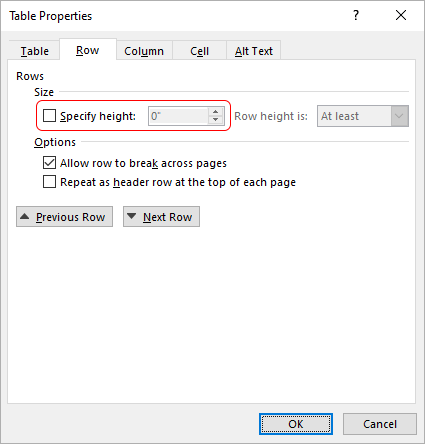The height and width of the screenshot is (444, 425).
Task: Open the Alt Text tab
Action: 254,51
